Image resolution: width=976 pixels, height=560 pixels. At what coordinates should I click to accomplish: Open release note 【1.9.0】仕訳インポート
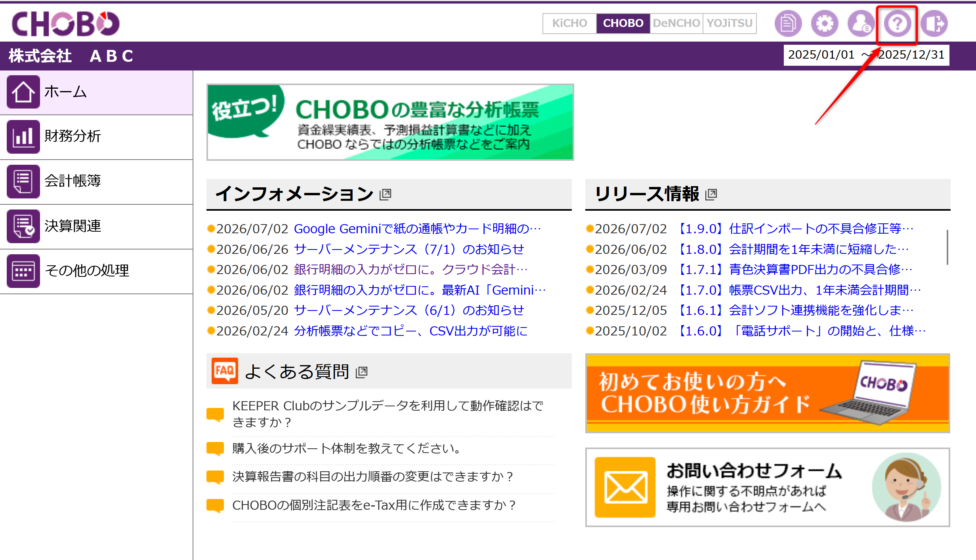(794, 229)
